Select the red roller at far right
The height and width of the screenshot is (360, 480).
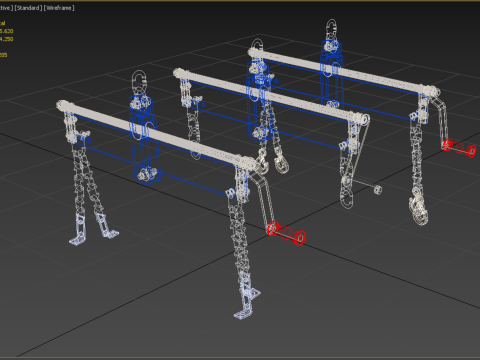tap(459, 148)
